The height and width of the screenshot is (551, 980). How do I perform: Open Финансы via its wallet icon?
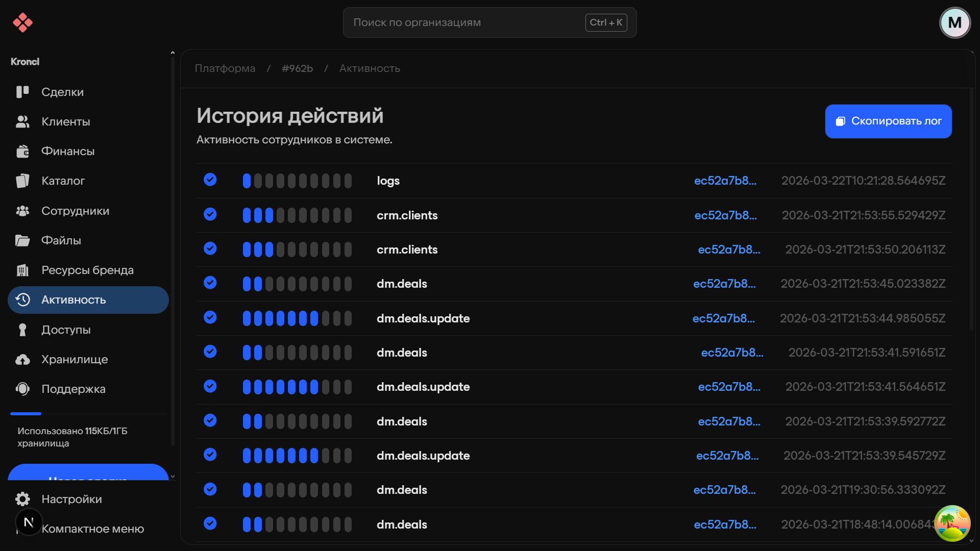tap(22, 151)
